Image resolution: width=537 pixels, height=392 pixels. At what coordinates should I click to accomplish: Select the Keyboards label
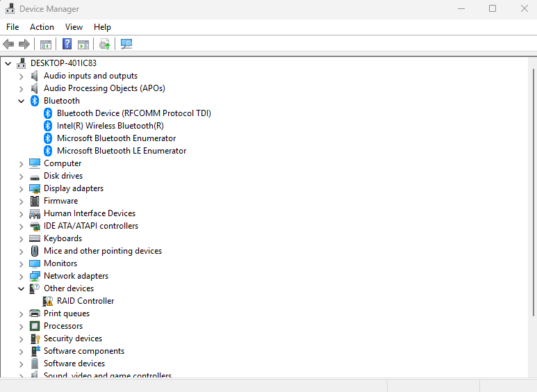click(x=63, y=238)
